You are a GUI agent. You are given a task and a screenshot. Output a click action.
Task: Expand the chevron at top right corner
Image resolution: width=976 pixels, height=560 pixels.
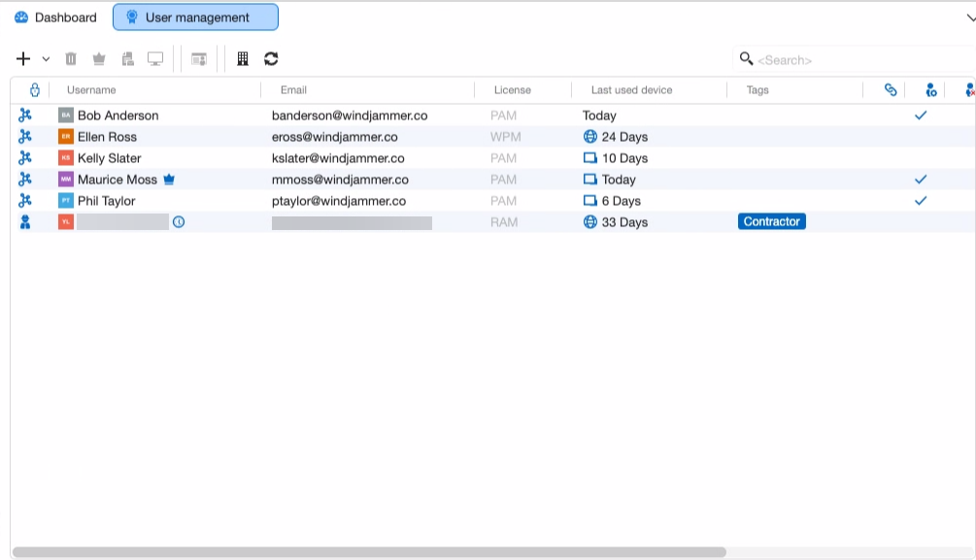pyautogui.click(x=970, y=18)
